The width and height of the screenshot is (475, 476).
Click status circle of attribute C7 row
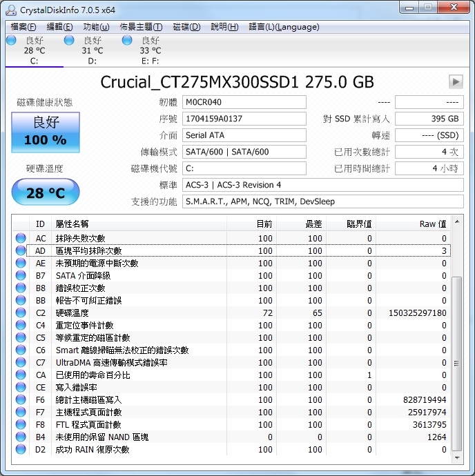(21, 362)
